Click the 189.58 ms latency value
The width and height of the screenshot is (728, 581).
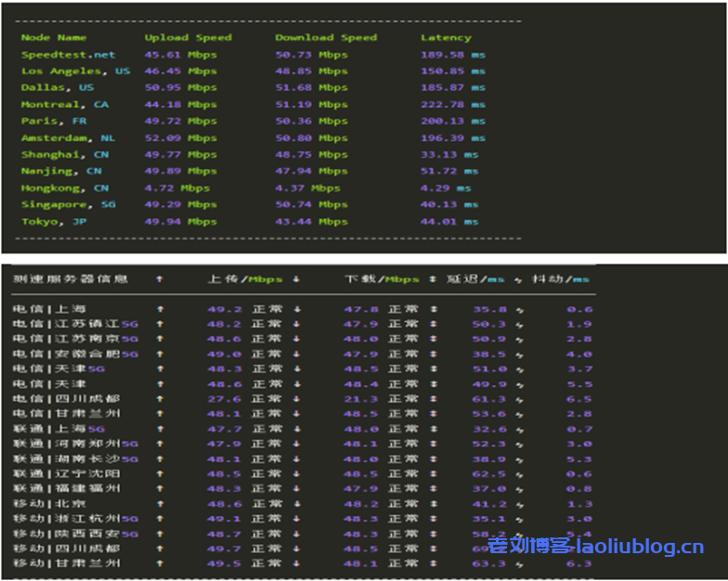click(x=452, y=55)
